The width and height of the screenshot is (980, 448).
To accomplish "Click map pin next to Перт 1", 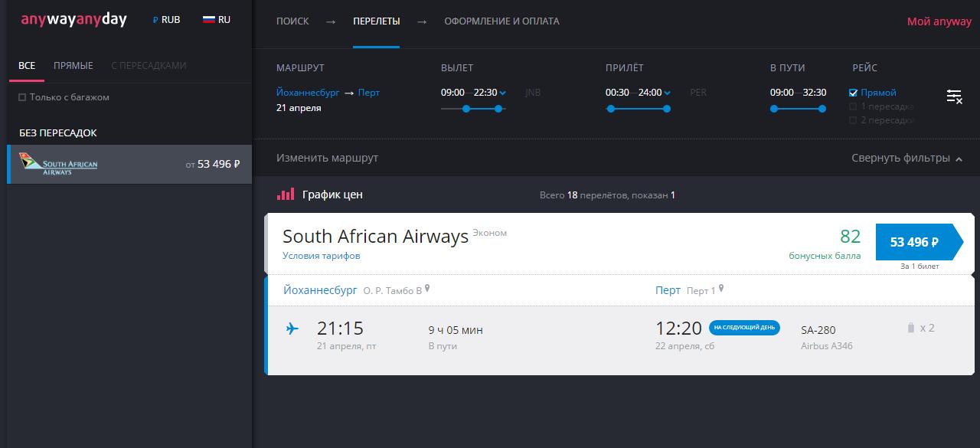I will (x=721, y=289).
